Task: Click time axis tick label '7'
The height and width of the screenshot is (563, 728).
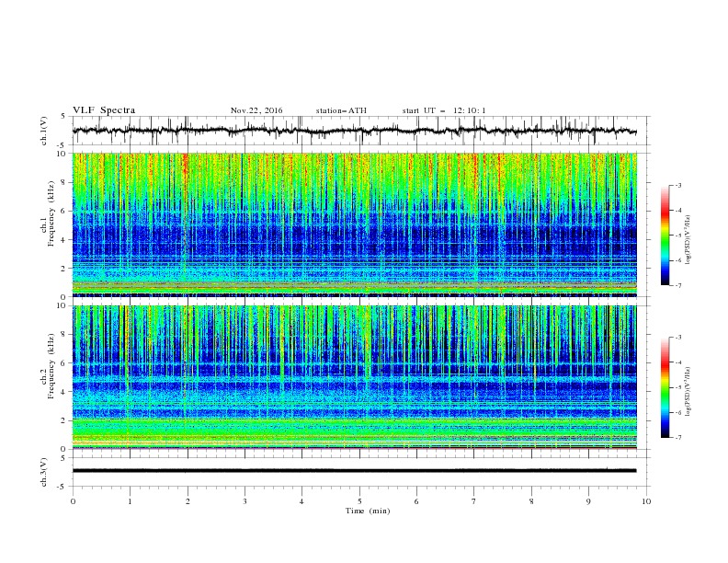Action: coord(474,501)
